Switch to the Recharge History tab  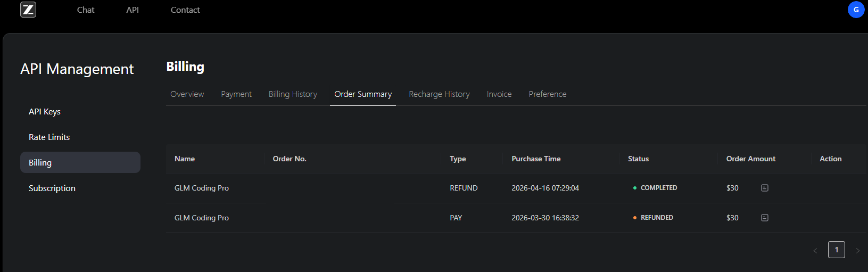coord(439,94)
